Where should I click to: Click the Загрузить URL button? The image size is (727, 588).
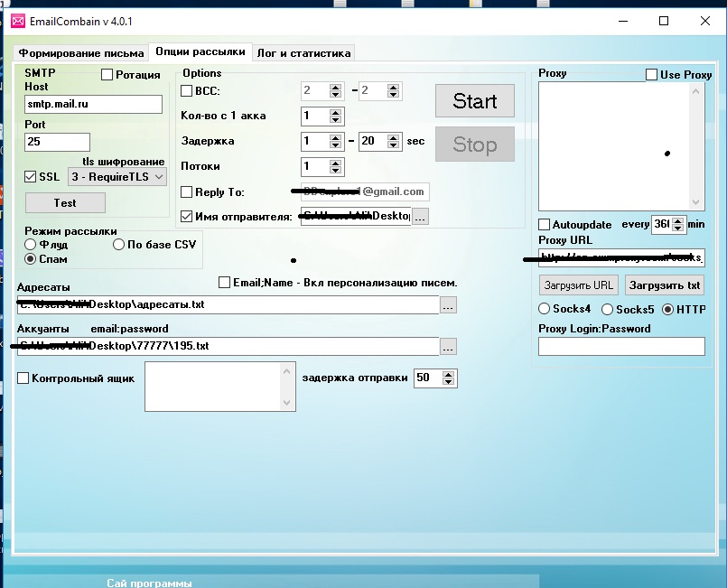pos(579,285)
